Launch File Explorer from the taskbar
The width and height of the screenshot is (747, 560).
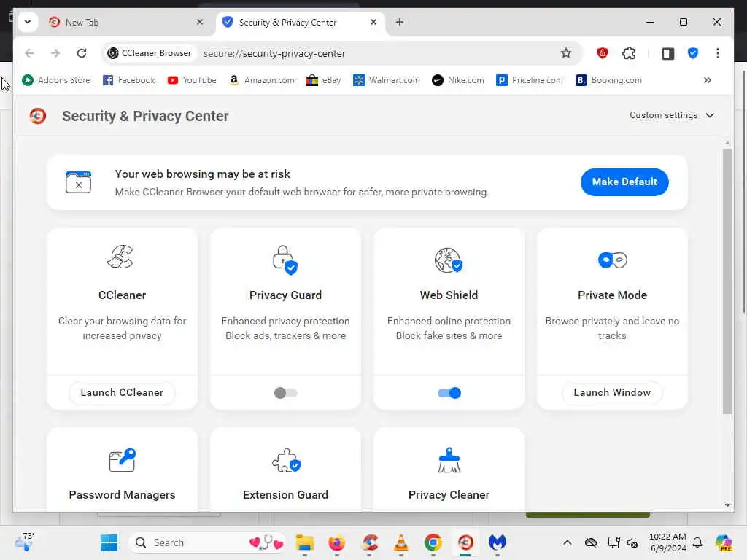point(304,542)
